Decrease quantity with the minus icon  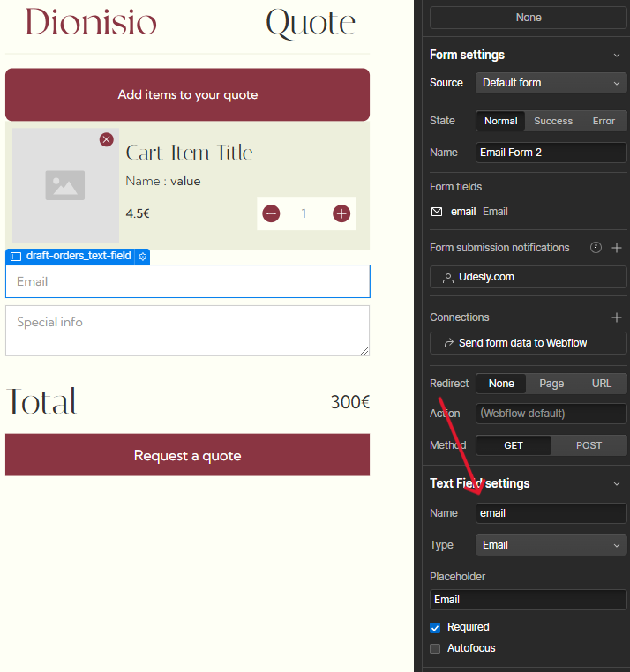pos(271,213)
